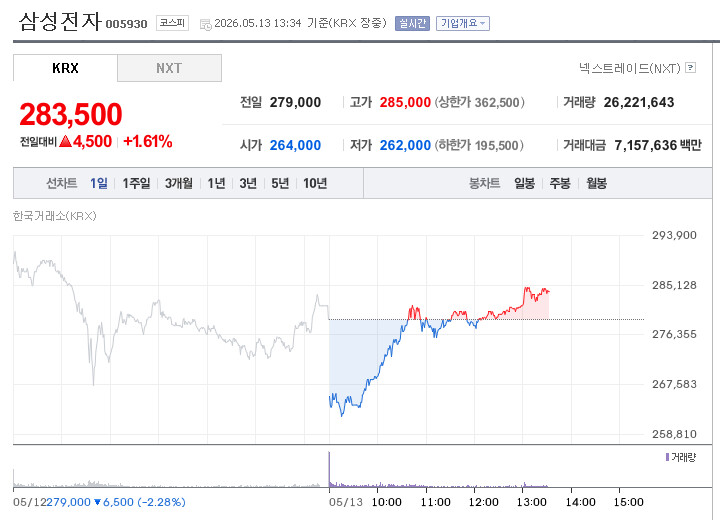This screenshot has width=720, height=520.
Task: Click the NXT help question-mark icon
Action: click(690, 68)
